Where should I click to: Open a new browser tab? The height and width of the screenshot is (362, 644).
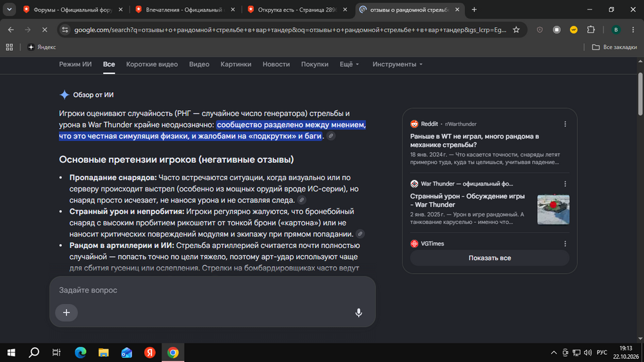474,10
